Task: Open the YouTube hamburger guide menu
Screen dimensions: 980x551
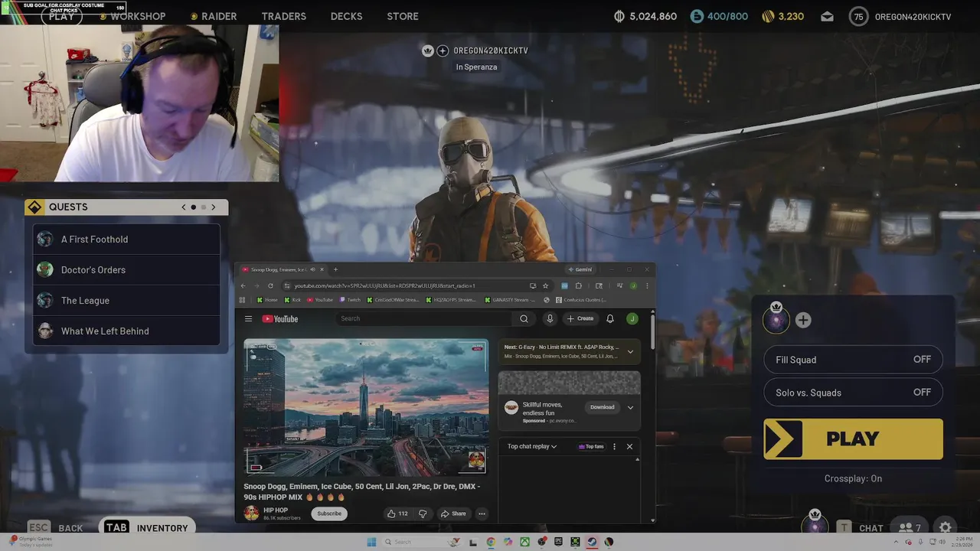Action: click(x=248, y=319)
